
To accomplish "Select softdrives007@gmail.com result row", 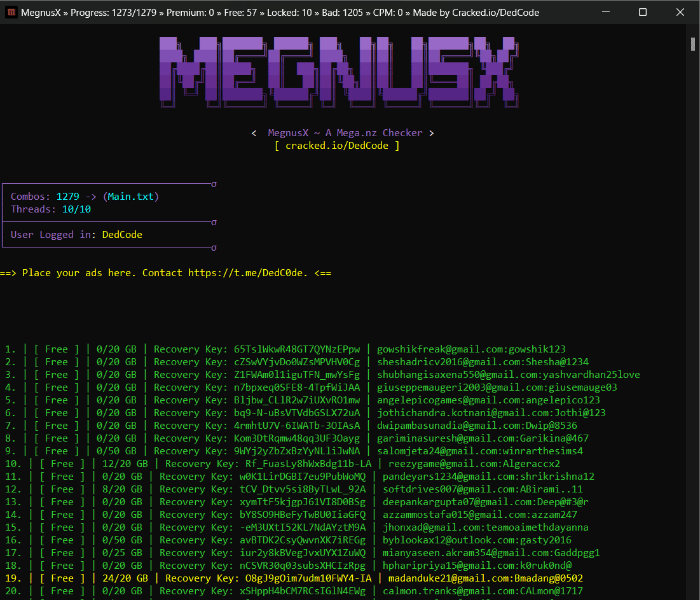I will pyautogui.click(x=294, y=489).
